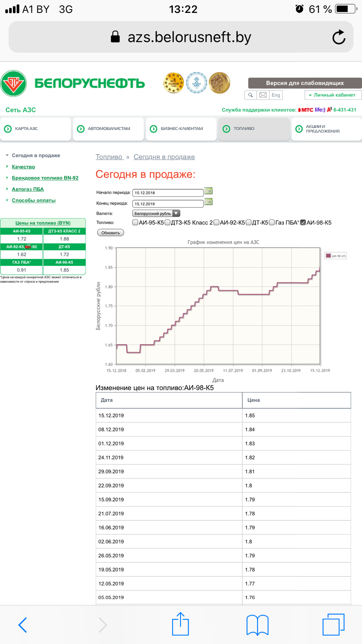Click the blue-white award badge
Screen dimensions: 362x644
196,83
